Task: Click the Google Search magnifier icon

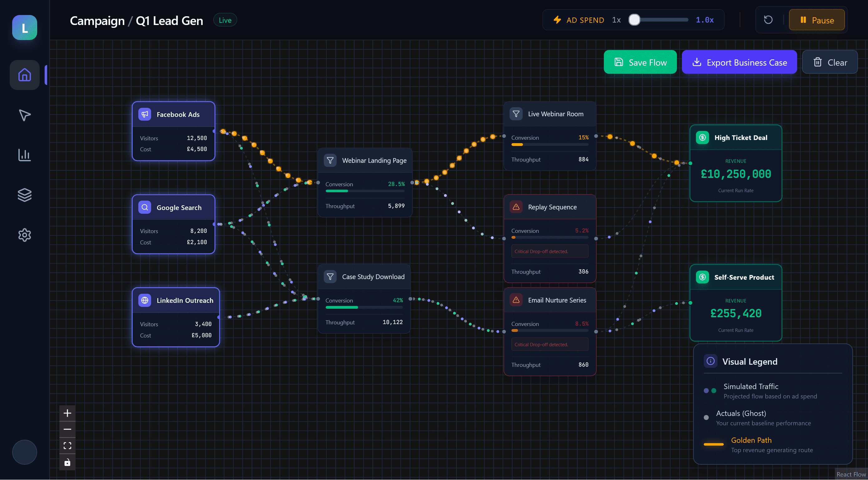Action: pyautogui.click(x=145, y=207)
